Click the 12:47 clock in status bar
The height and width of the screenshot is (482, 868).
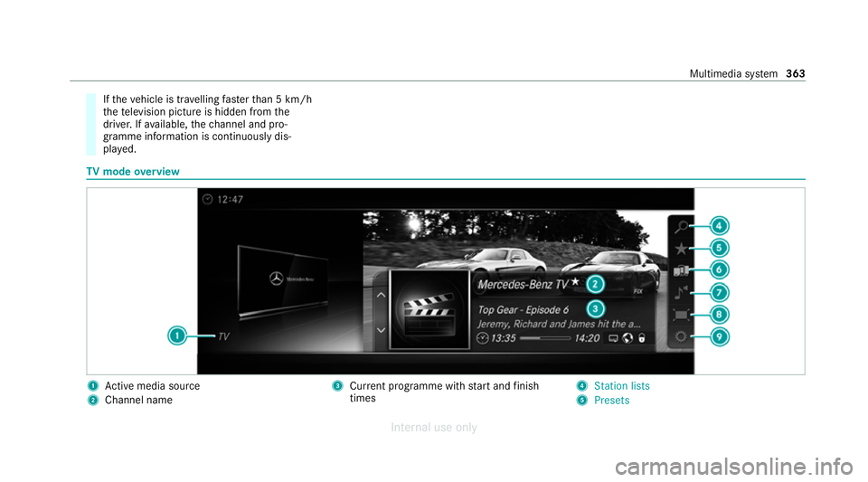[230, 199]
